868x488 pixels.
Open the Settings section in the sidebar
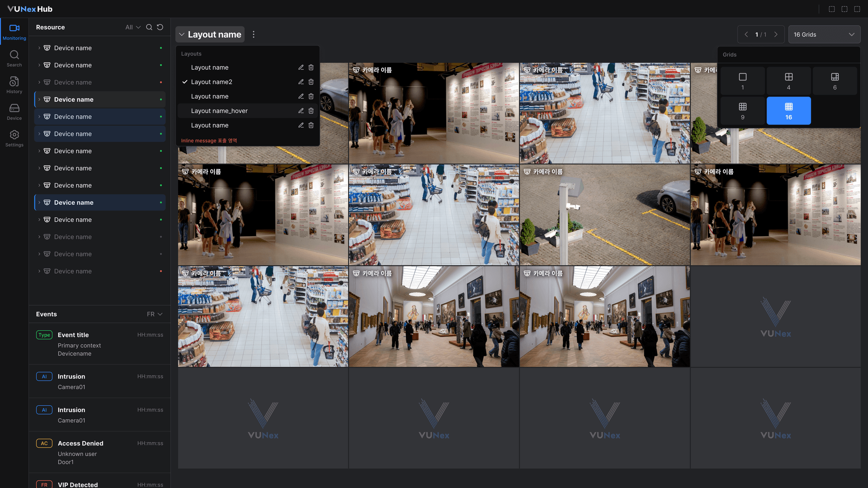(x=14, y=138)
